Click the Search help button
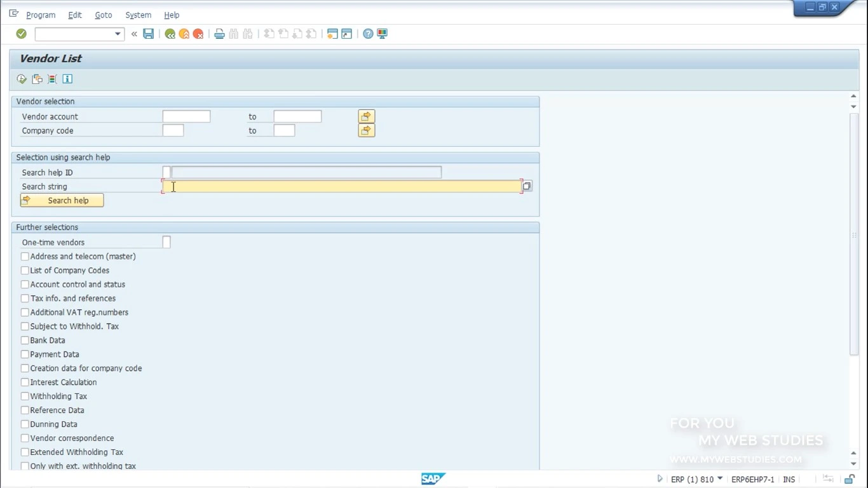This screenshot has height=488, width=868. tap(62, 200)
